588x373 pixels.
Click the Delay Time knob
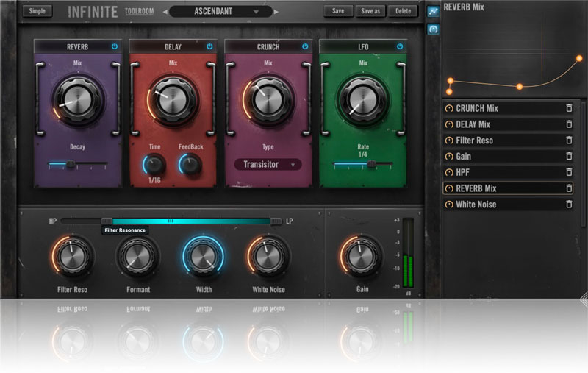154,165
